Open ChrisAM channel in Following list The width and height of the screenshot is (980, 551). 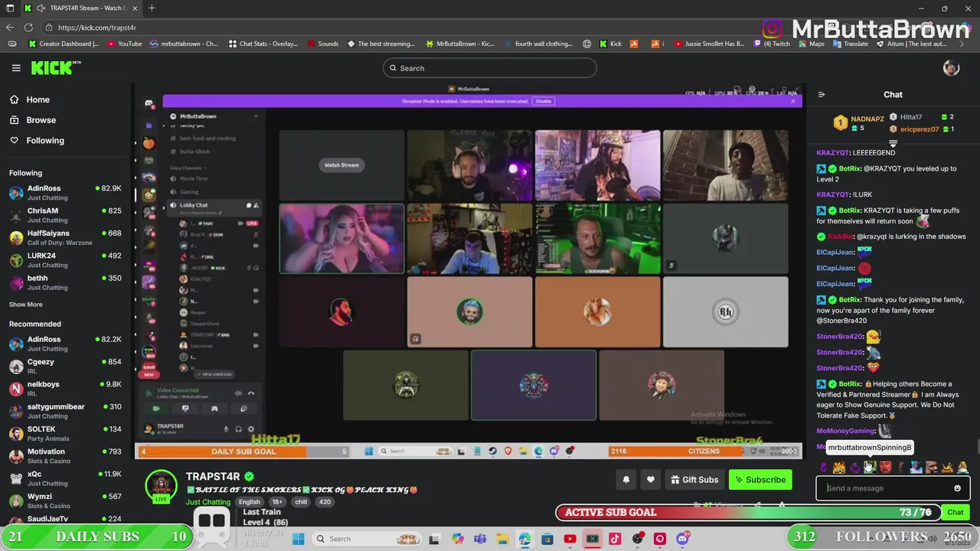65,214
